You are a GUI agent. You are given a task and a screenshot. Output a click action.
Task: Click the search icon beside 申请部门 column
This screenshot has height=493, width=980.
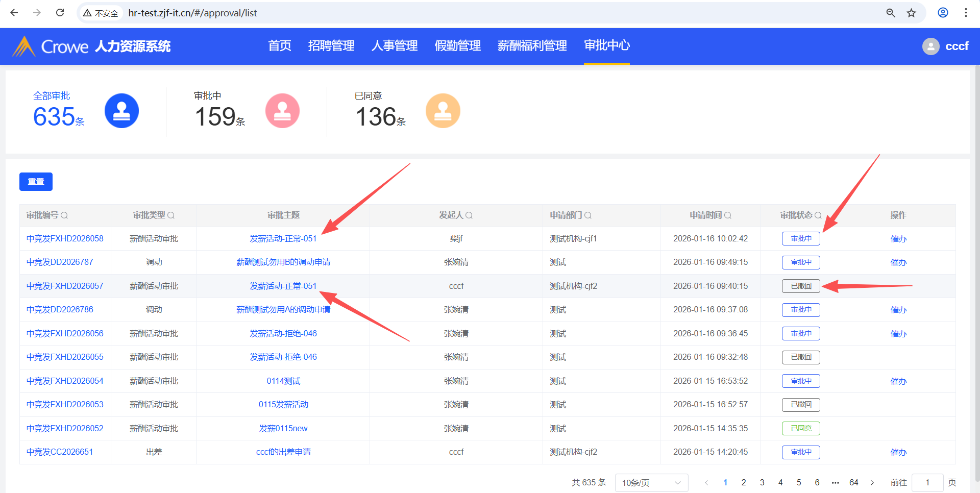(588, 215)
